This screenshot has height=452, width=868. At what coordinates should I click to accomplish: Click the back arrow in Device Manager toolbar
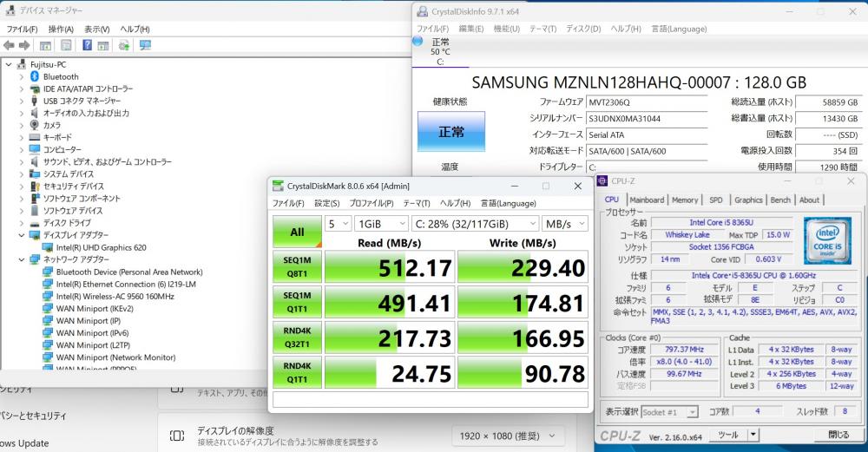pos(9,45)
